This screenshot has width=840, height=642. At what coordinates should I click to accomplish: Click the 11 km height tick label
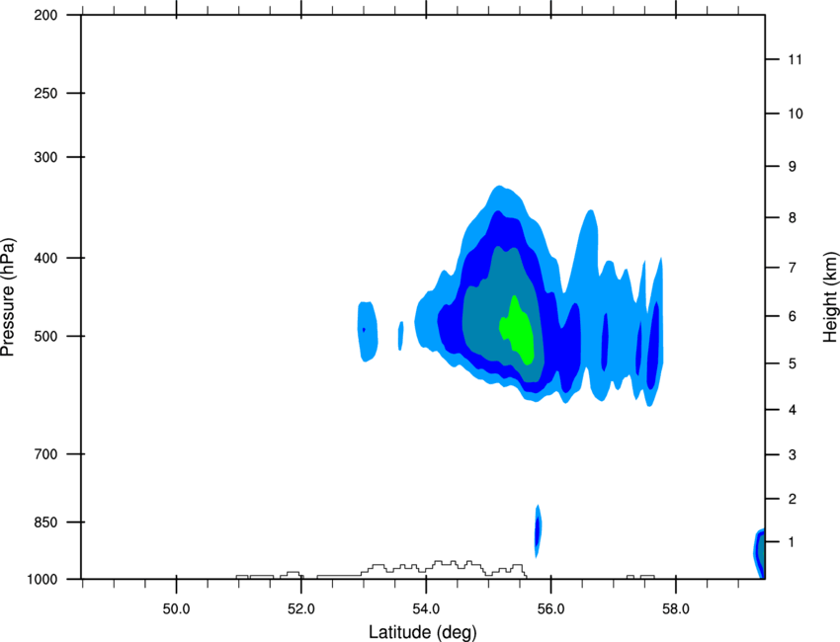pyautogui.click(x=795, y=59)
